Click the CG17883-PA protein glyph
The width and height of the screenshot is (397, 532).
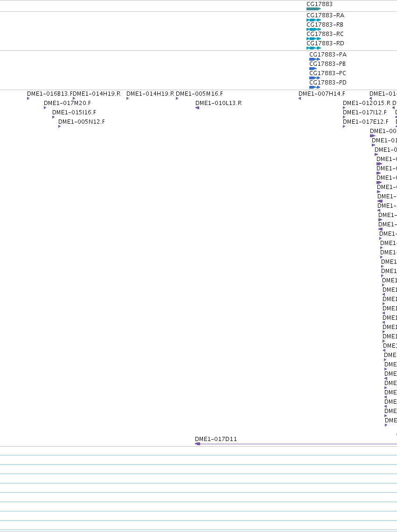pos(314,59)
